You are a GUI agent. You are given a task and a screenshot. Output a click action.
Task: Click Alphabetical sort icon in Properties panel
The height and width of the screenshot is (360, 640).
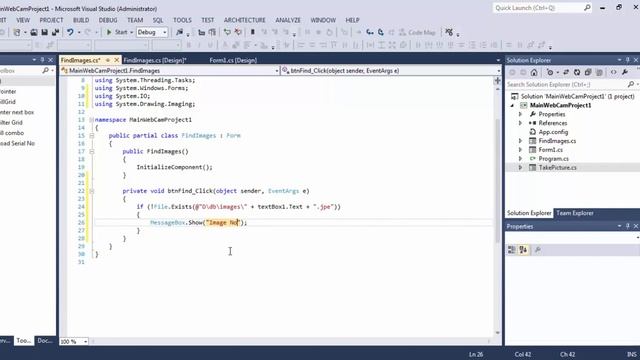[x=523, y=250]
